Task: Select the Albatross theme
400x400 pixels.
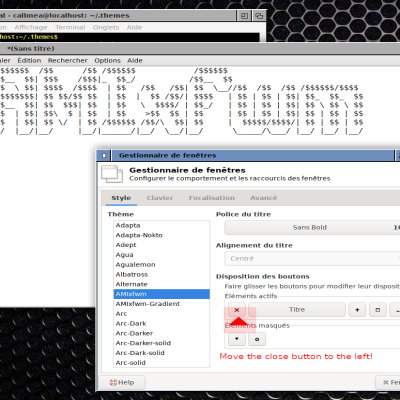Action: tap(161, 274)
